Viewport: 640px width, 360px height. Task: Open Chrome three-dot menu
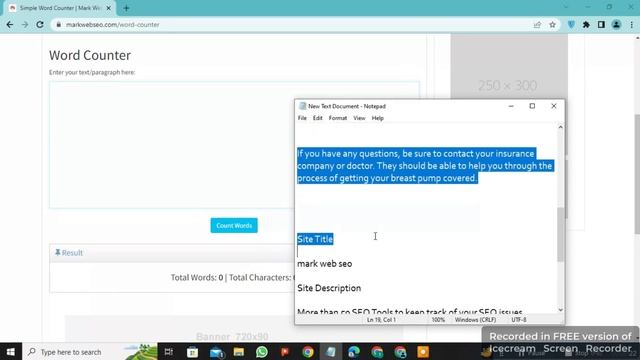[631, 24]
